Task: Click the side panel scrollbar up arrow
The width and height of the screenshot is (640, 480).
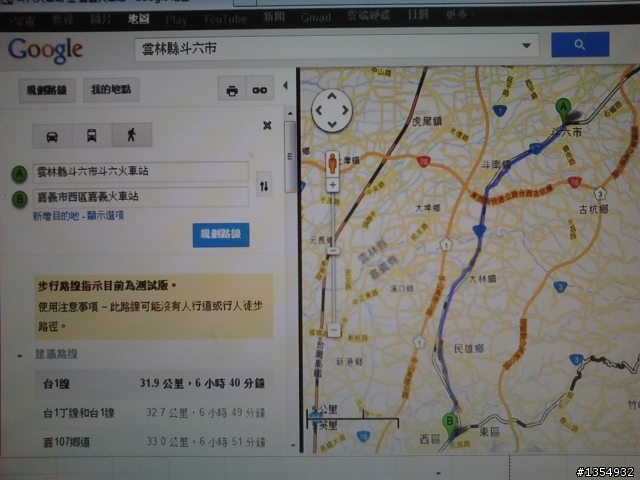Action: coord(290,113)
